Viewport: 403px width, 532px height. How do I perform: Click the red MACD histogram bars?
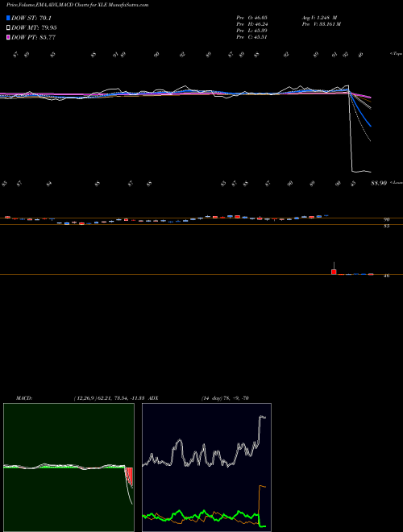(129, 477)
